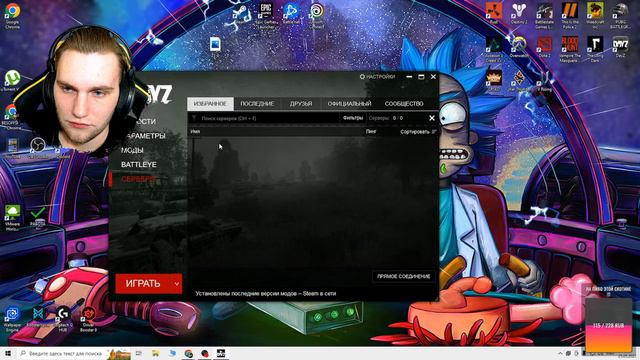Launch the Minecraft desktop shortcut
The width and height of the screenshot is (640, 360).
595,16
